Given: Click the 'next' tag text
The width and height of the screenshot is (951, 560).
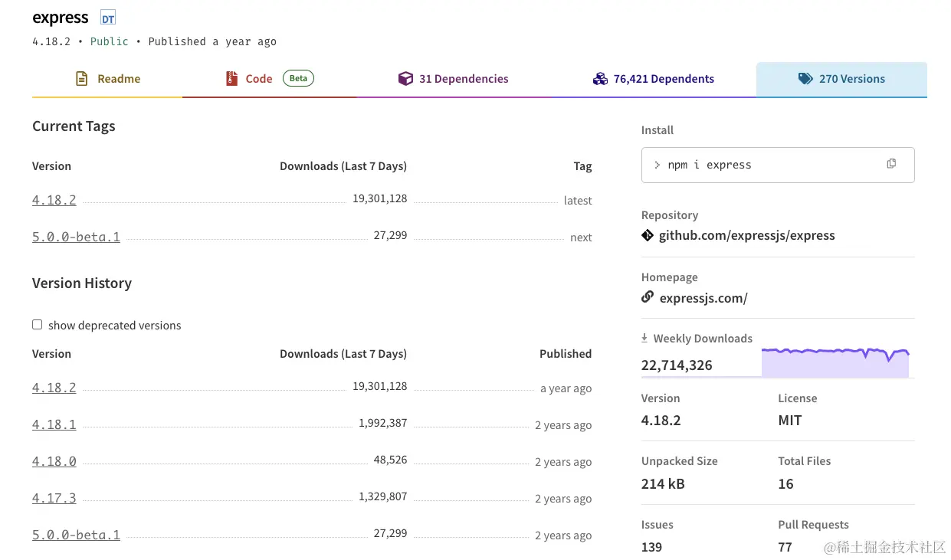Looking at the screenshot, I should pos(581,237).
